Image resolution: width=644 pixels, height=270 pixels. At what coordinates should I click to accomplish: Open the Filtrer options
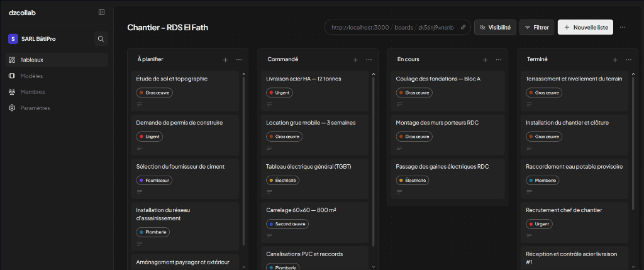[537, 28]
